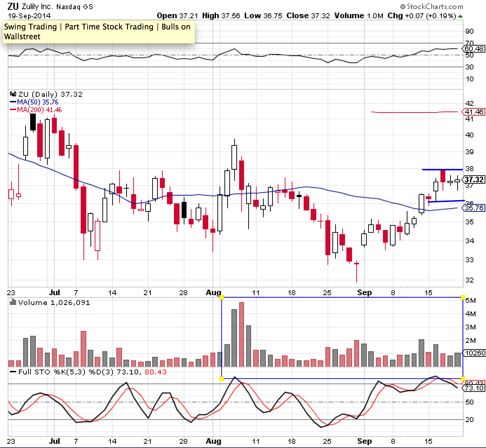Click the blue support line near 36

446,201
